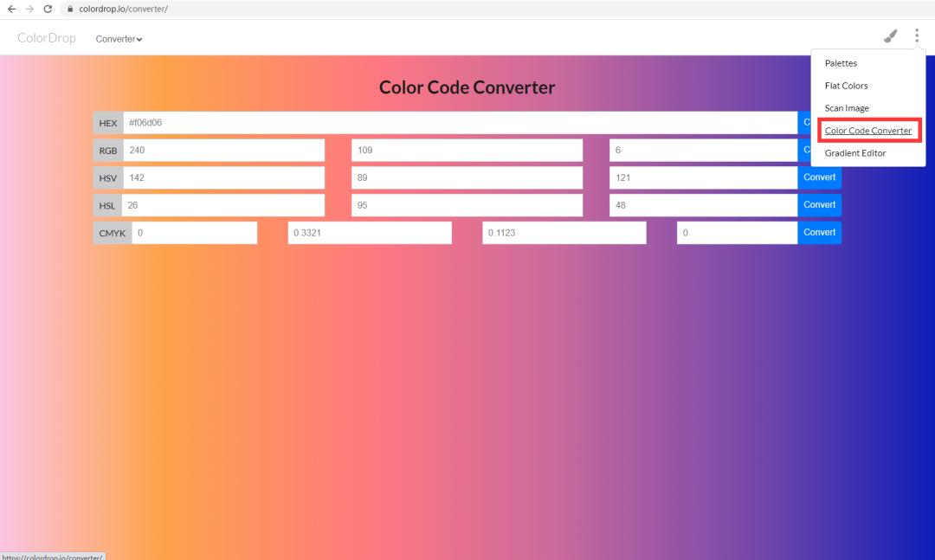This screenshot has width=935, height=560.
Task: Click Convert on the HSV row
Action: point(819,177)
